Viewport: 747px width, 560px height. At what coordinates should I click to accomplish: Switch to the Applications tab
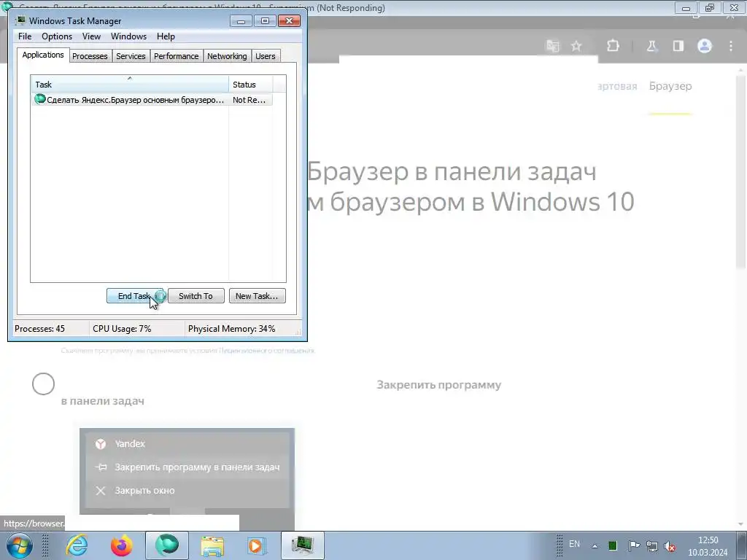(x=43, y=55)
